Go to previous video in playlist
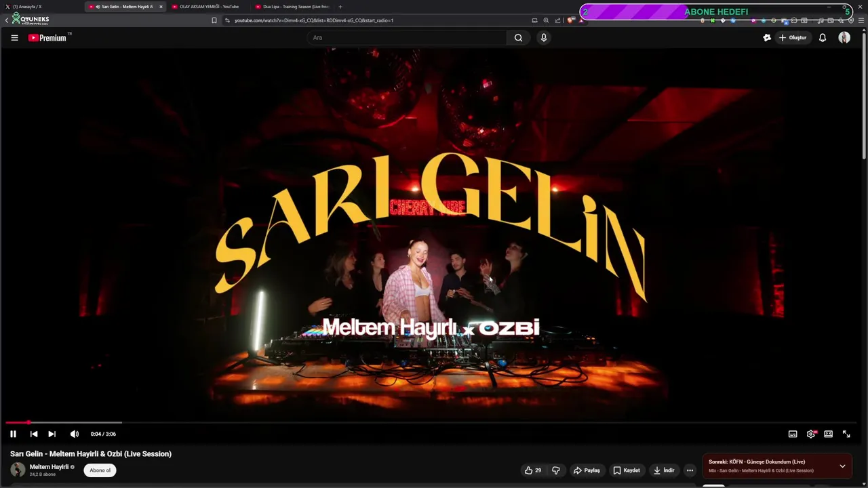Screen dimensions: 868x488 (34, 434)
